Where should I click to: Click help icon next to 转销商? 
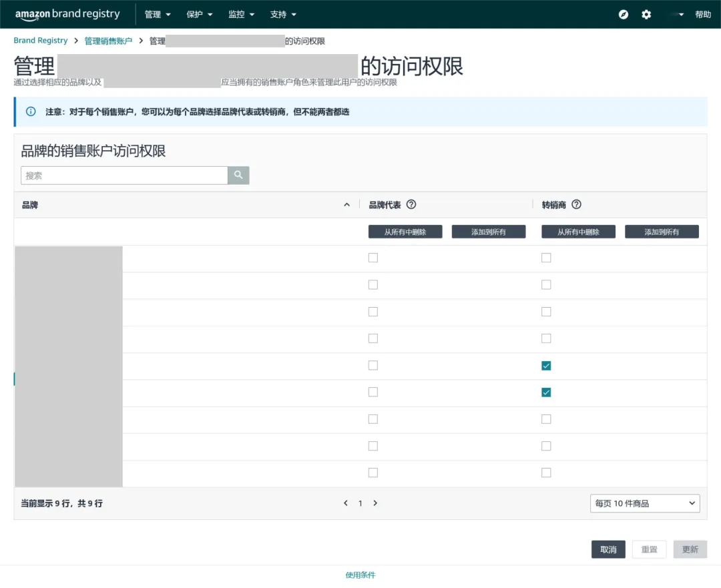pos(576,205)
